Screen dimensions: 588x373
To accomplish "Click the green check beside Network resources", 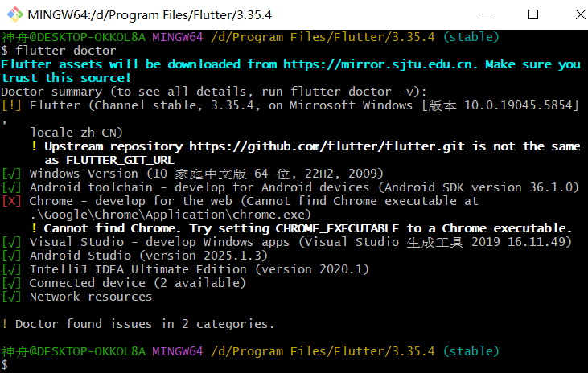I will pos(11,297).
